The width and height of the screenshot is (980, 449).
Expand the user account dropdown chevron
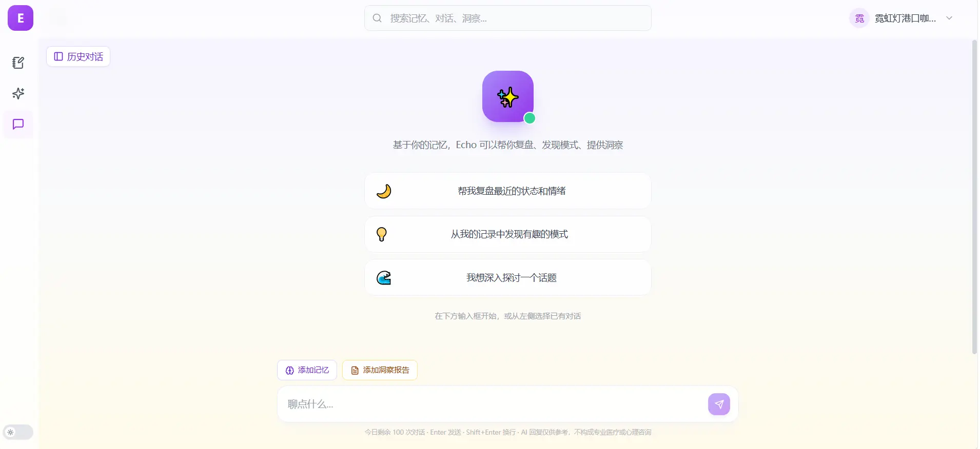[949, 18]
